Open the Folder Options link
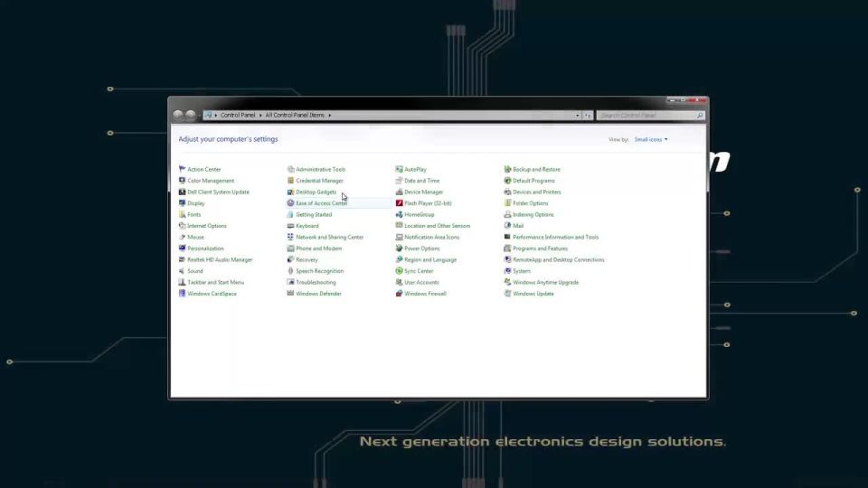This screenshot has height=488, width=868. [531, 203]
